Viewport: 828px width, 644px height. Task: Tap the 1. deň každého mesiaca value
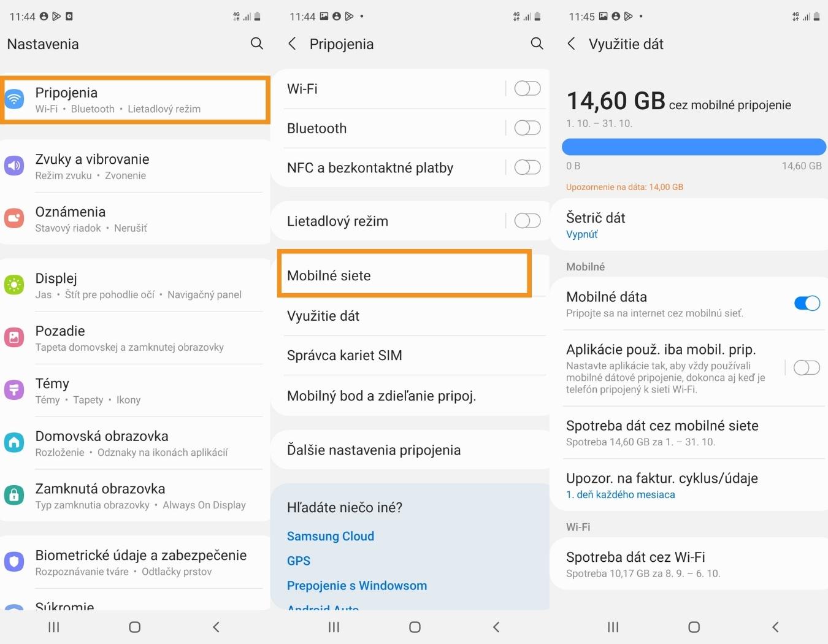pos(620,494)
